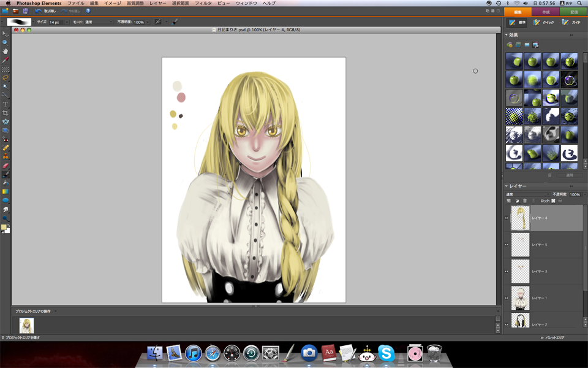Viewport: 588px width, 368px height.
Task: Delete layer using the trash icon
Action: [525, 201]
